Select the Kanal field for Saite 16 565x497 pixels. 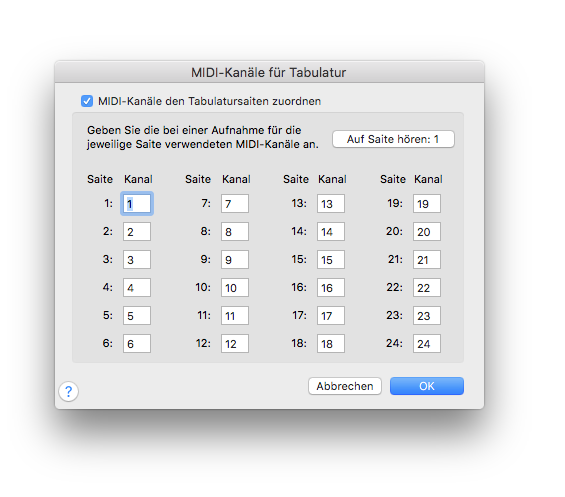click(x=331, y=288)
